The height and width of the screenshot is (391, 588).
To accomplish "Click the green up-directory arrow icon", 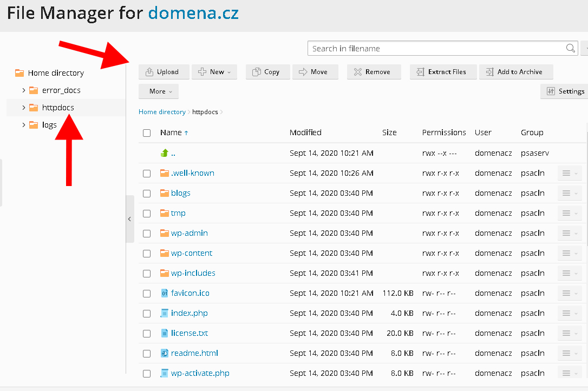I will coord(165,153).
